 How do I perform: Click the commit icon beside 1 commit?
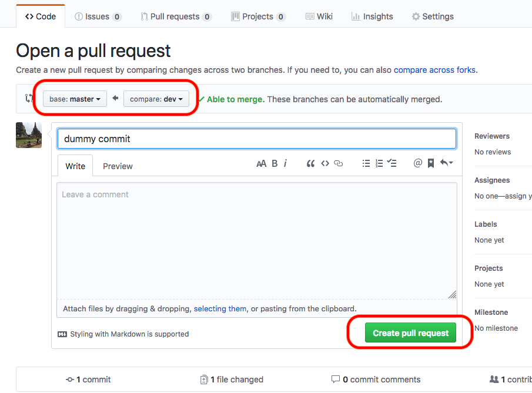pos(70,379)
